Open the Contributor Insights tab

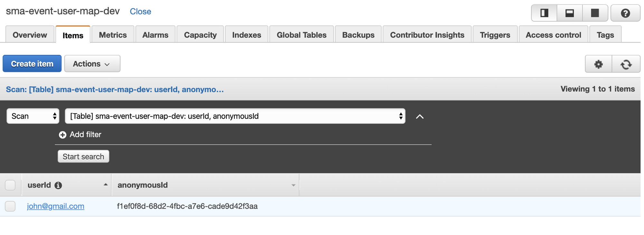tap(427, 34)
